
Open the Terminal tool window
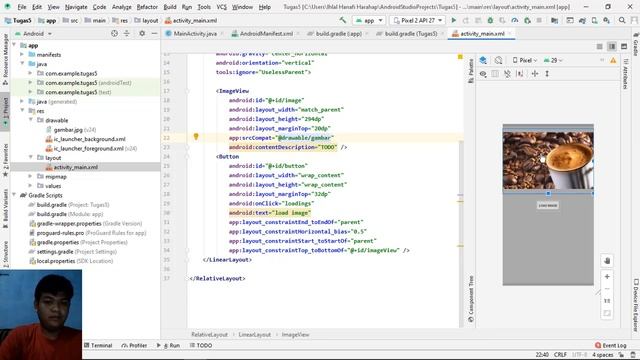pos(98,345)
